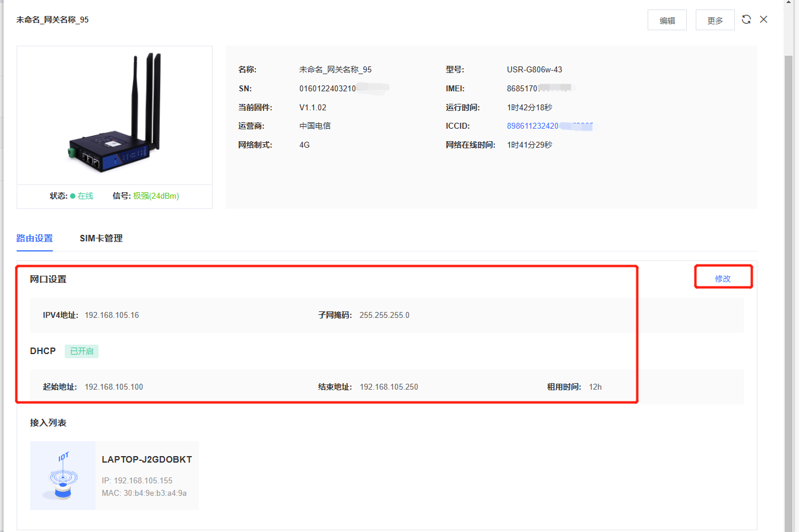Click 修改 to modify network port settings

(x=722, y=279)
